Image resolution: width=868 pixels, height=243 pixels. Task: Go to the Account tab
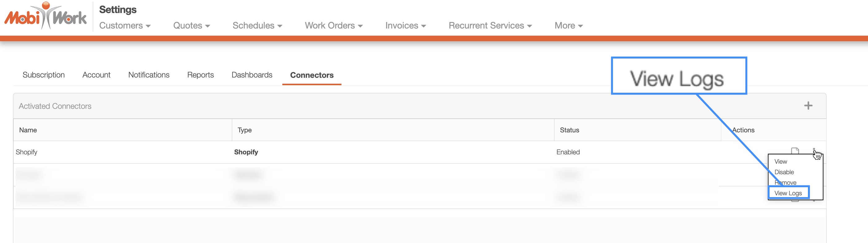click(96, 75)
